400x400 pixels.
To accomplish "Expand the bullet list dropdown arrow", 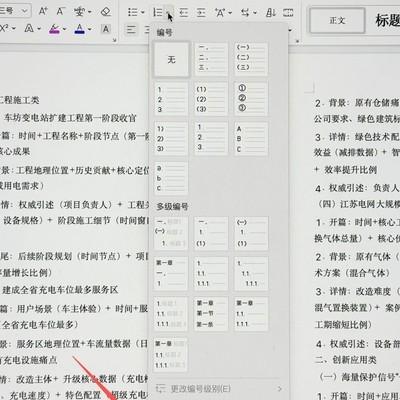I will point(143,13).
